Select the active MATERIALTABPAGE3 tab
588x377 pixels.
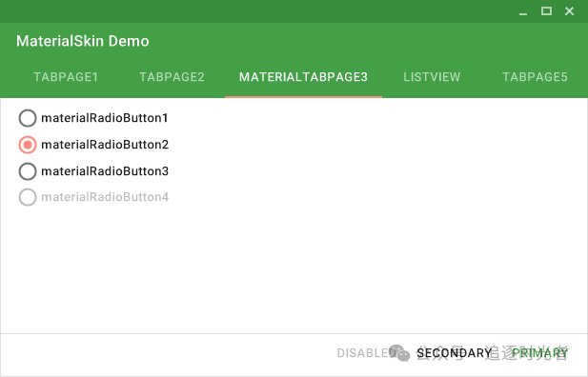tap(303, 77)
